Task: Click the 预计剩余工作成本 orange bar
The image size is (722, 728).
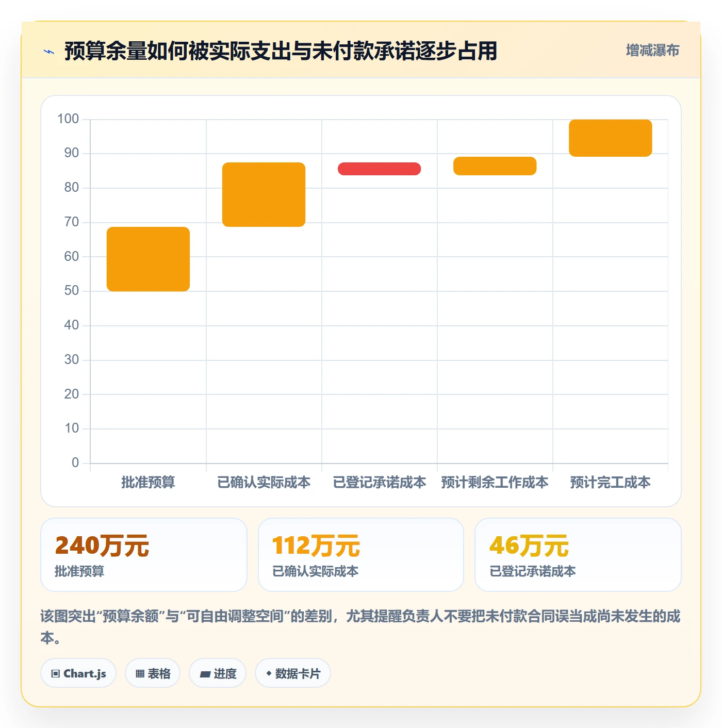Action: click(x=495, y=166)
